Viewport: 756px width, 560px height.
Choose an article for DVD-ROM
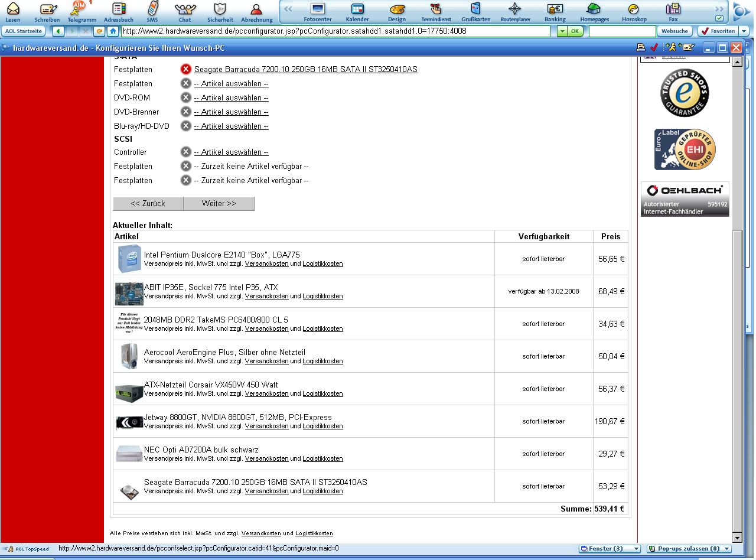tap(231, 97)
